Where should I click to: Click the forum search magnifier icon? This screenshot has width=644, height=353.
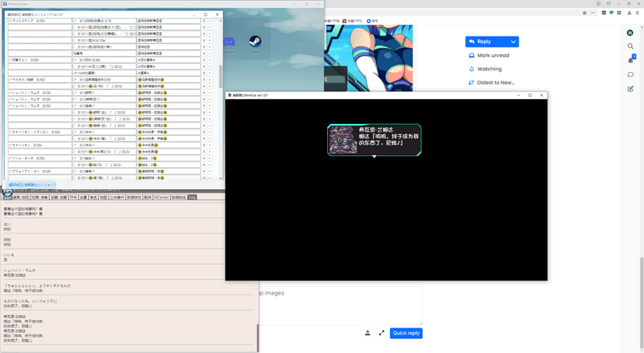pyautogui.click(x=630, y=46)
